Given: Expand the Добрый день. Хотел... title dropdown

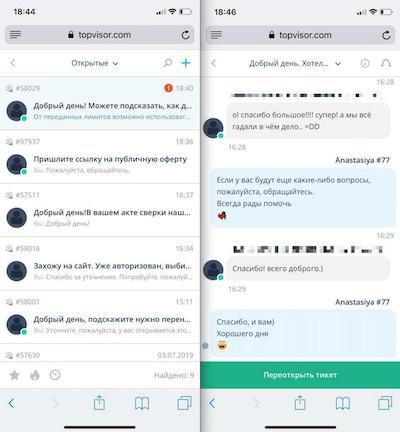Looking at the screenshot, I should (295, 63).
